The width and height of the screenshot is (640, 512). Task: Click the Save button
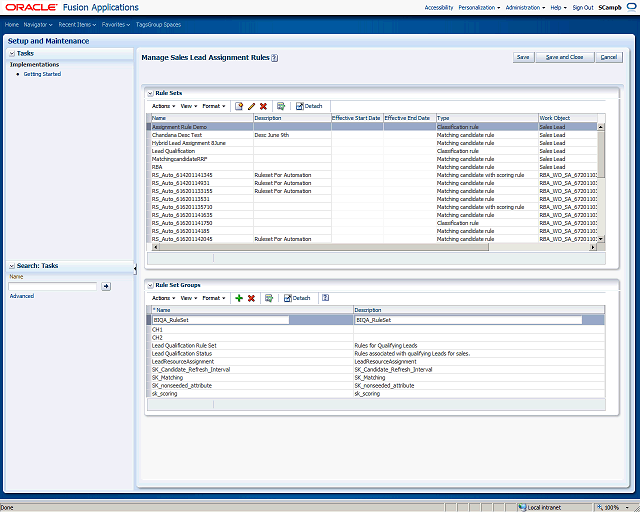pyautogui.click(x=523, y=57)
